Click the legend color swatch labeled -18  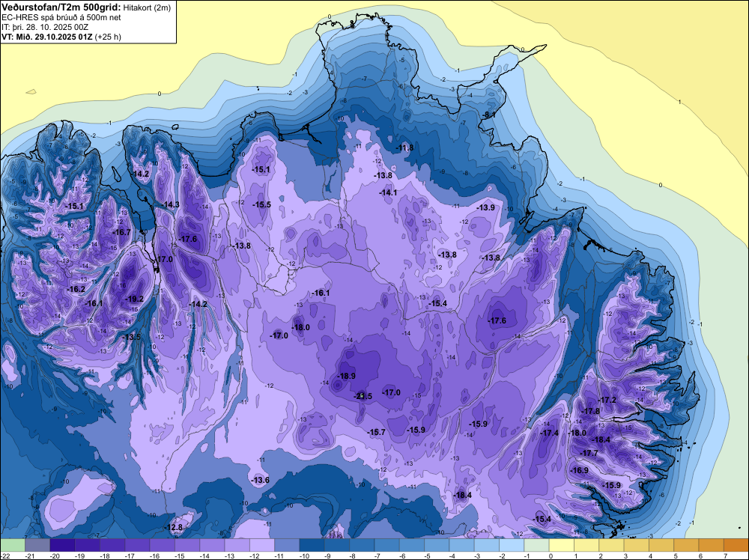click(x=112, y=545)
